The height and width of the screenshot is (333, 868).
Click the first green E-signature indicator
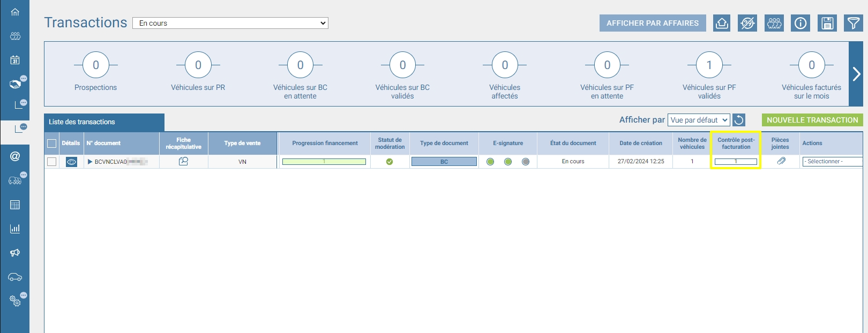pyautogui.click(x=490, y=162)
